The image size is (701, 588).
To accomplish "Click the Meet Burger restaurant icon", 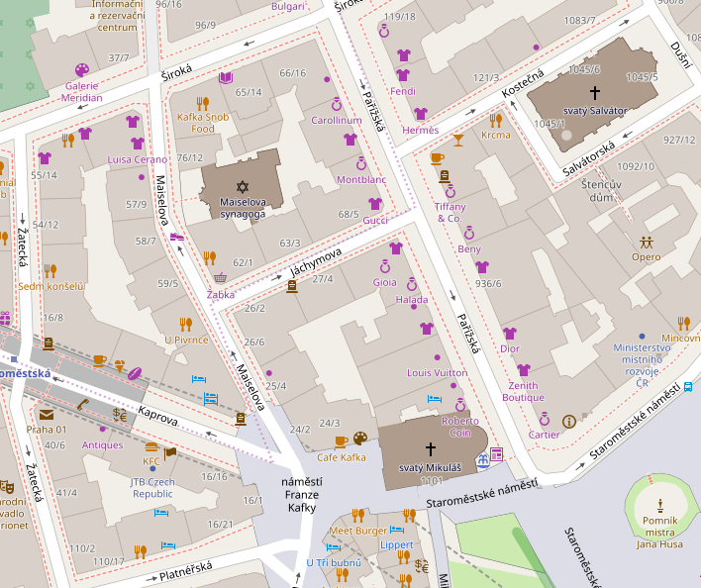I will pos(358,515).
